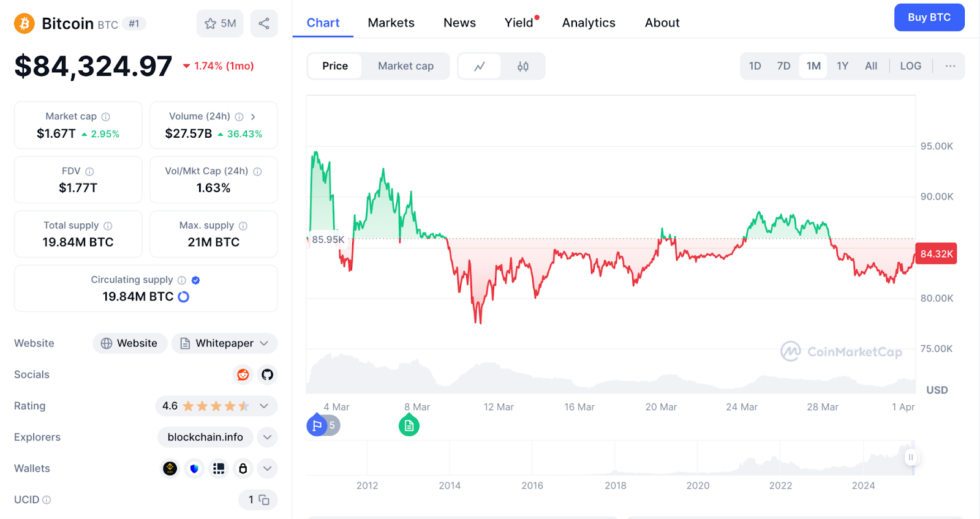Click the Circulating supply progress ring
Screen dimensions: 980x519
pyautogui.click(x=184, y=297)
